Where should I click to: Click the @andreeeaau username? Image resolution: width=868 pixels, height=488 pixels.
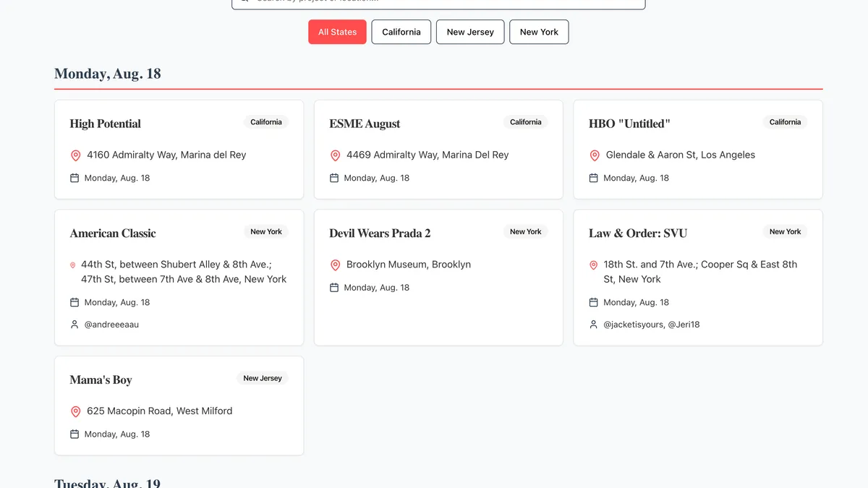click(111, 325)
